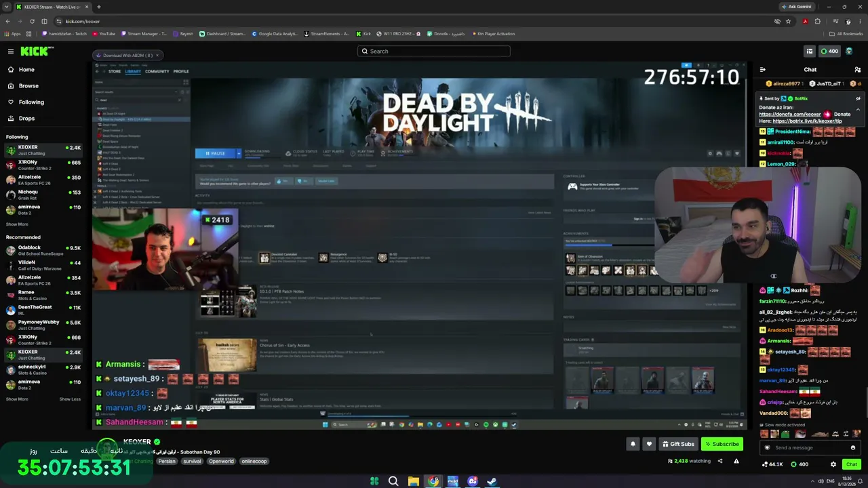The width and height of the screenshot is (868, 488).
Task: Open Browse in the sidebar
Action: click(28, 86)
